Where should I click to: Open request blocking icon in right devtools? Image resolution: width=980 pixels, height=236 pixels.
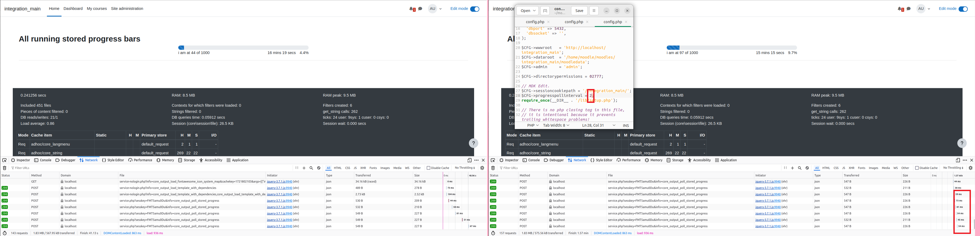(x=807, y=168)
